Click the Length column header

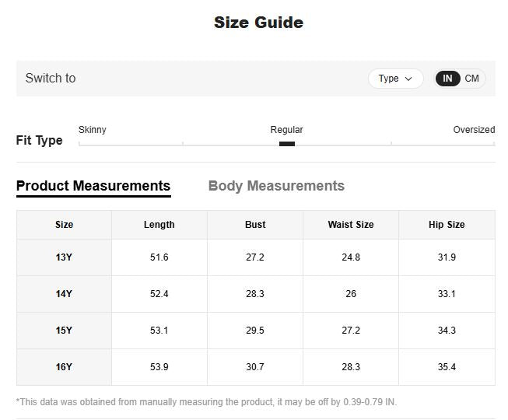point(159,225)
